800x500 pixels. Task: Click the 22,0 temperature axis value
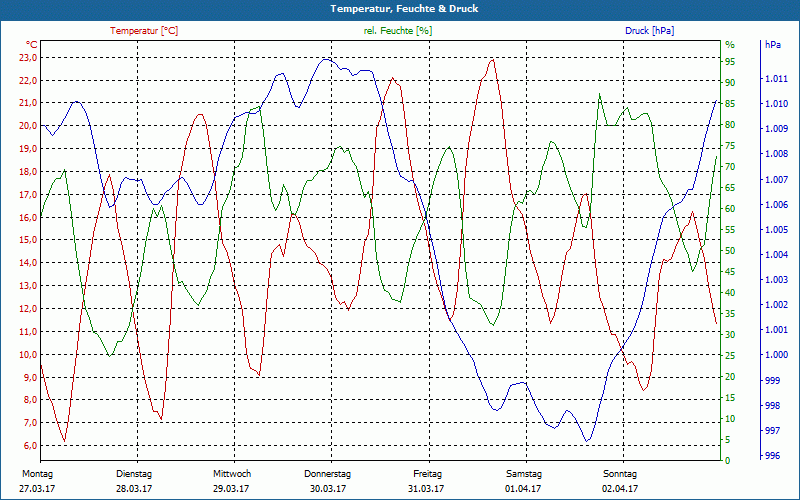point(28,81)
